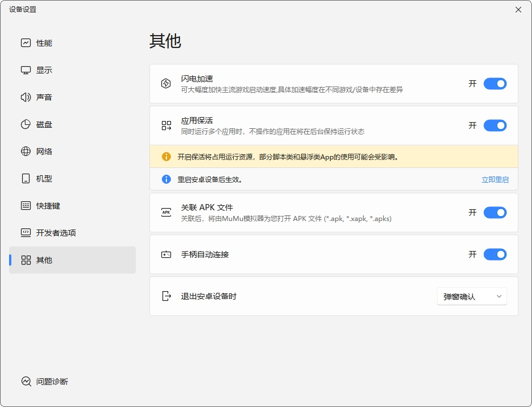532x407 pixels.
Task: Open the 性能 performance icon in sidebar
Action: click(x=26, y=43)
